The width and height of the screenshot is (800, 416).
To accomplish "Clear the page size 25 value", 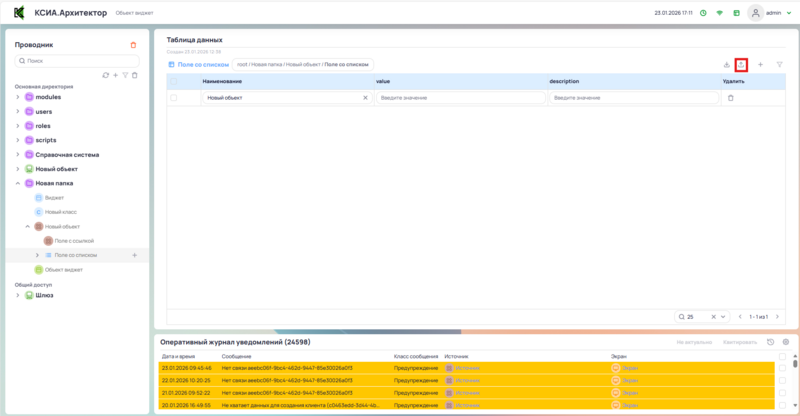I will (713, 317).
